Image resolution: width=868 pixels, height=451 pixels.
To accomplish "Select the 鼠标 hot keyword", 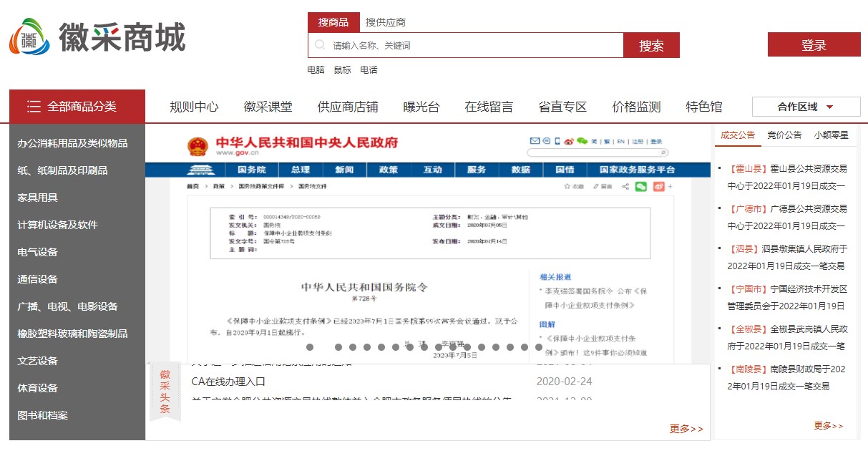I will pyautogui.click(x=342, y=70).
